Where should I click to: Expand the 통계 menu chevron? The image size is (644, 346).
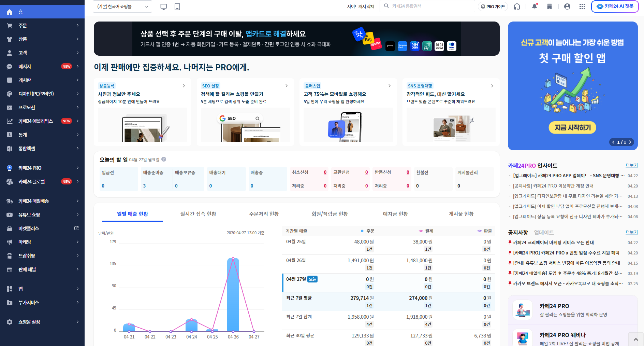click(x=78, y=135)
